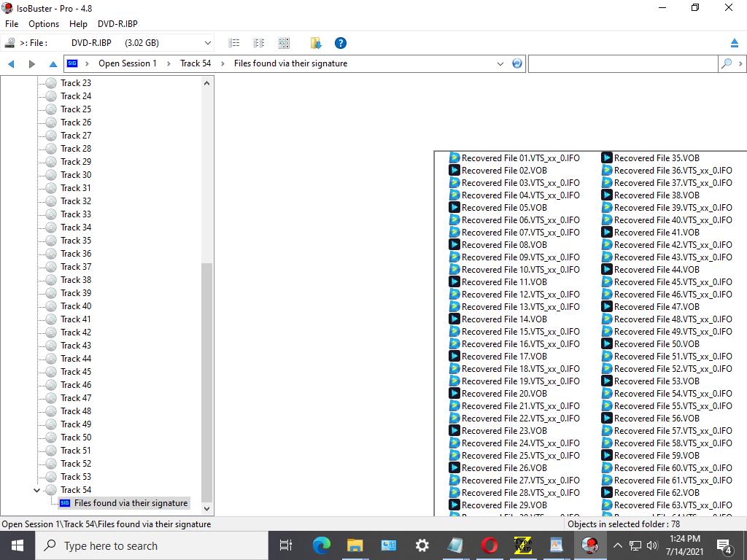Select Recovered File 63.VTS_xx_0.IFO
The width and height of the screenshot is (747, 560).
[x=673, y=505]
